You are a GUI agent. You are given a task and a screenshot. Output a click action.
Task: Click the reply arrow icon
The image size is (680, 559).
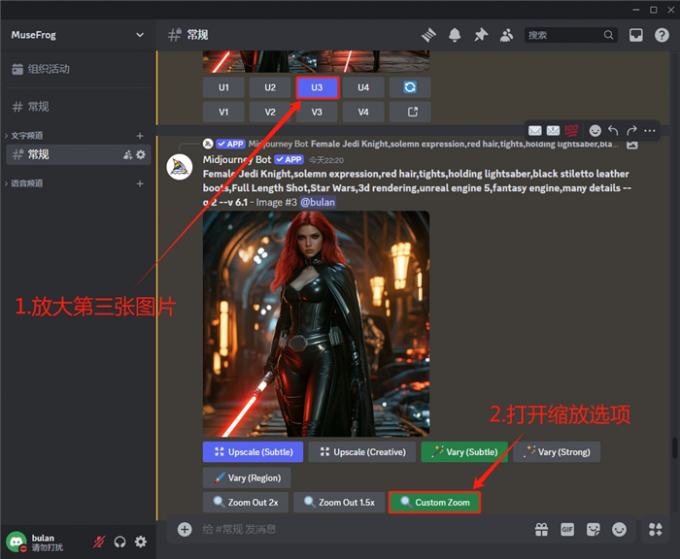(x=613, y=130)
